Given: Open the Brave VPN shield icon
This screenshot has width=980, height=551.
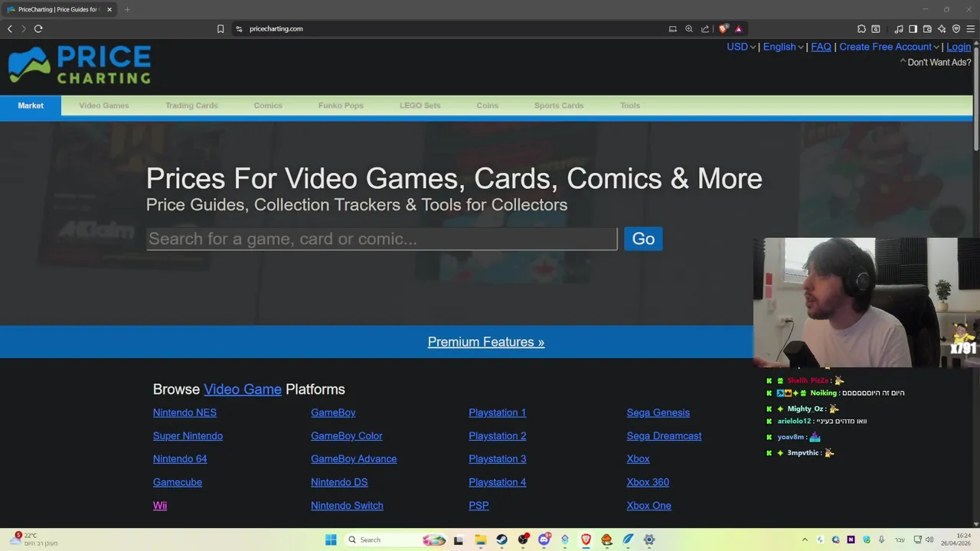Looking at the screenshot, I should click(x=956, y=29).
